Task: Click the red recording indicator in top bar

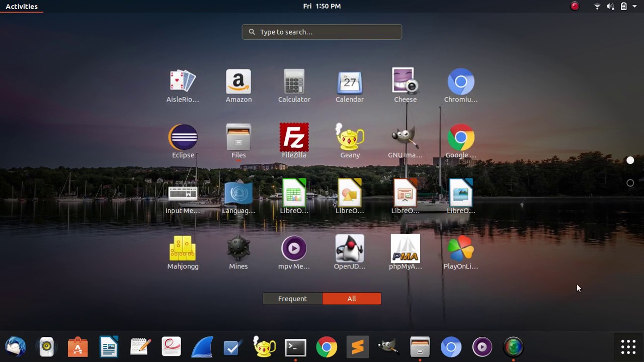Action: (575, 6)
